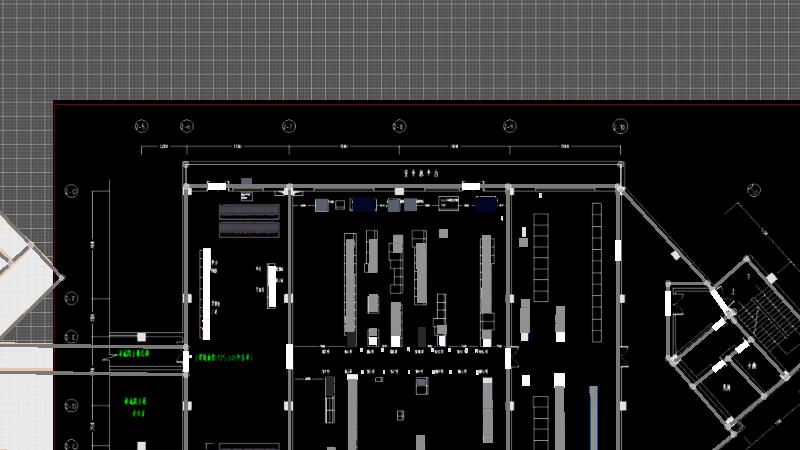Select the dark blue equipment block left of center
This screenshot has width=800, height=450.
363,204
